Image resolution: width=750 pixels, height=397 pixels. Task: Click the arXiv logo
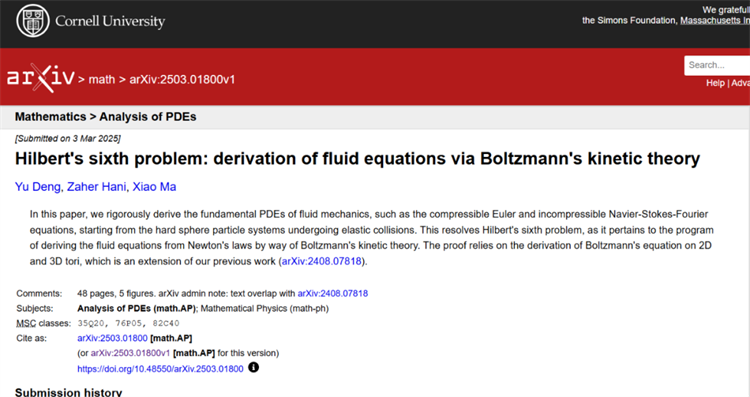tap(41, 78)
